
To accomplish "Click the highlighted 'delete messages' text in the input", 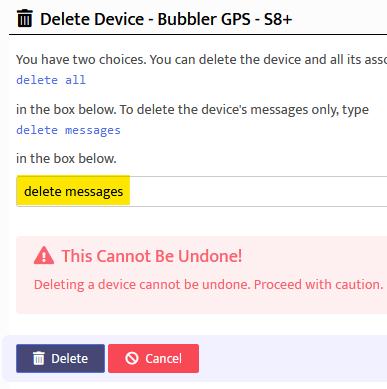I will [x=73, y=191].
